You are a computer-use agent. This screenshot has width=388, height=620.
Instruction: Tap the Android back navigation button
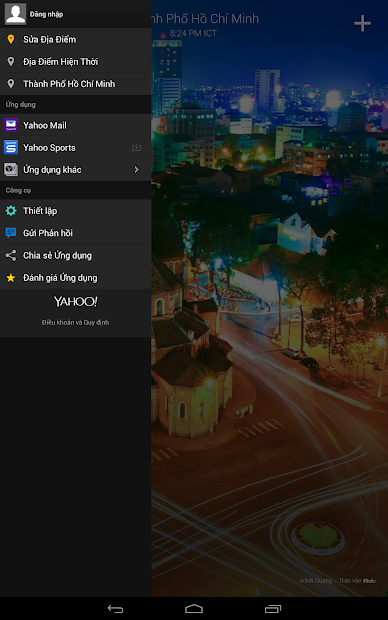click(115, 609)
